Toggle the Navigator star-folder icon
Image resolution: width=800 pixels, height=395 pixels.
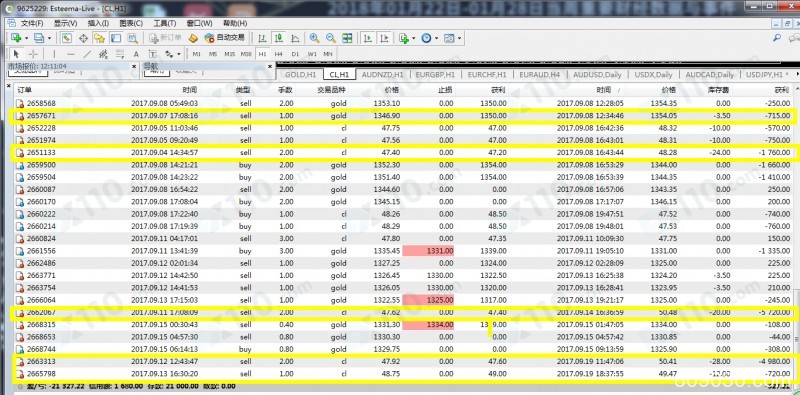click(99, 38)
